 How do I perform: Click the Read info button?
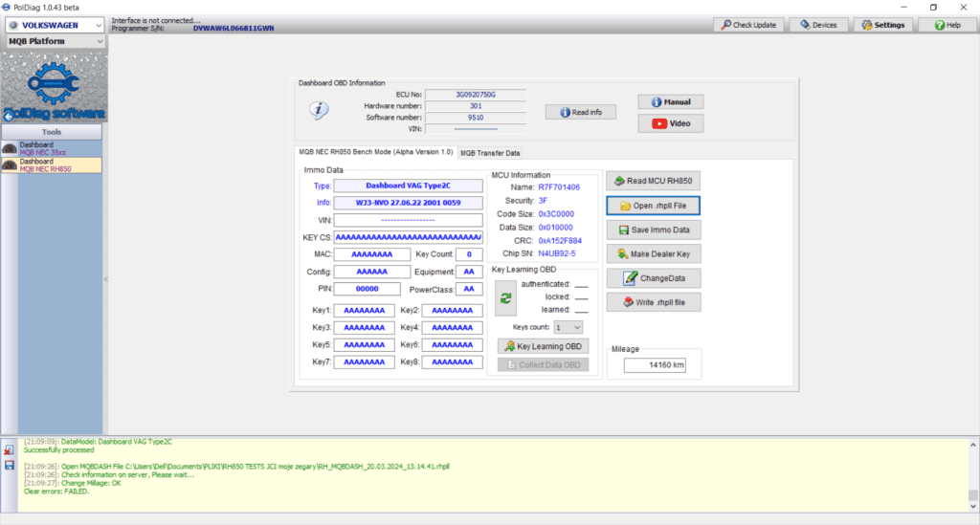581,113
